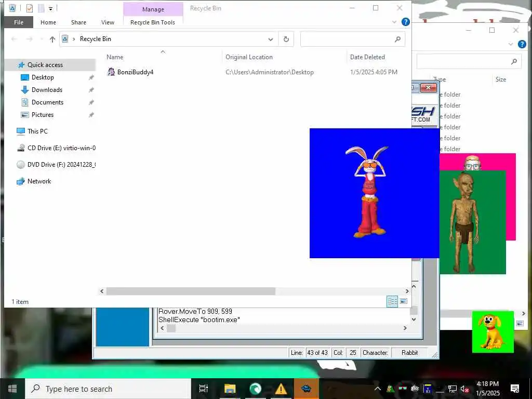532x399 pixels.
Task: Open Downloads in the navigation pane
Action: click(47, 90)
